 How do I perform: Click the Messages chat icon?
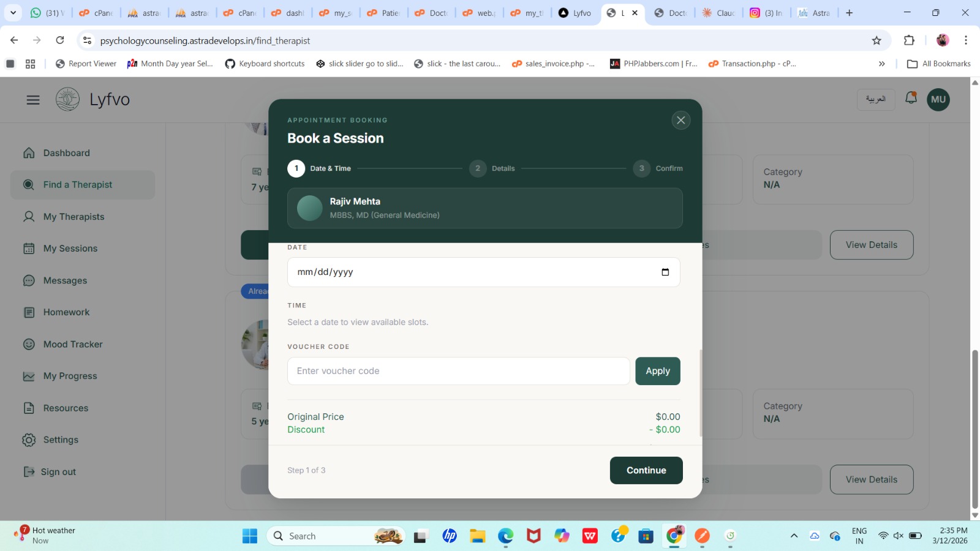coord(29,280)
